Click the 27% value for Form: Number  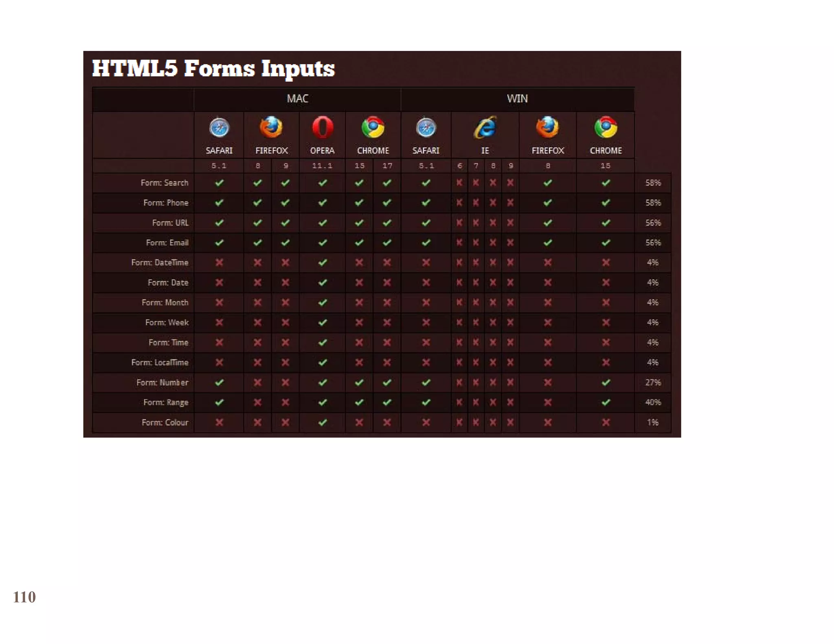point(653,383)
